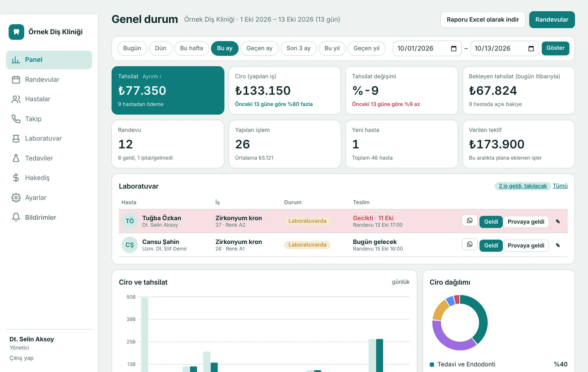Mark Tuğba Özkan's job as Geldi
588x372 pixels.
[491, 222]
